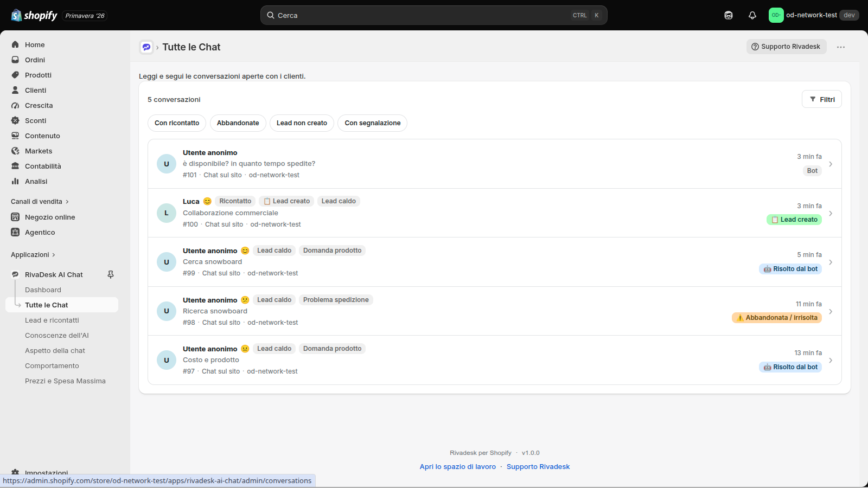The width and height of the screenshot is (868, 488).
Task: Open Prezzi e Spesa Massima page
Action: point(65,381)
